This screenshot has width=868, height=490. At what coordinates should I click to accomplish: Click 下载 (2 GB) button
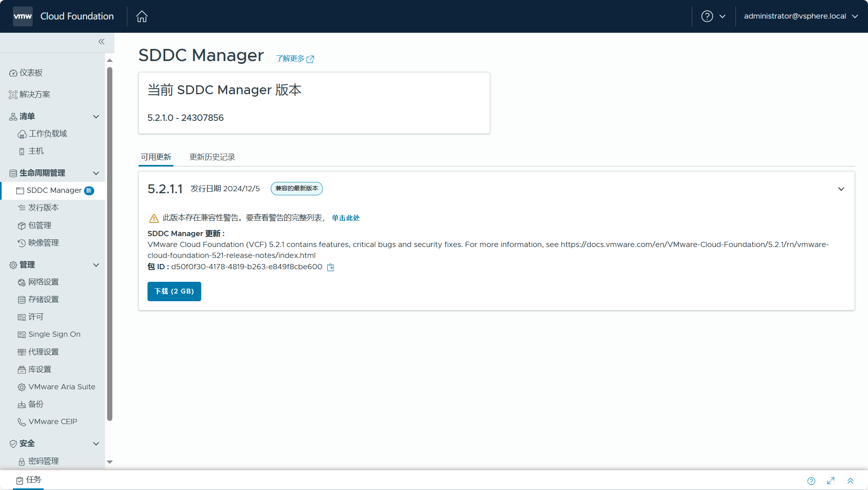174,291
